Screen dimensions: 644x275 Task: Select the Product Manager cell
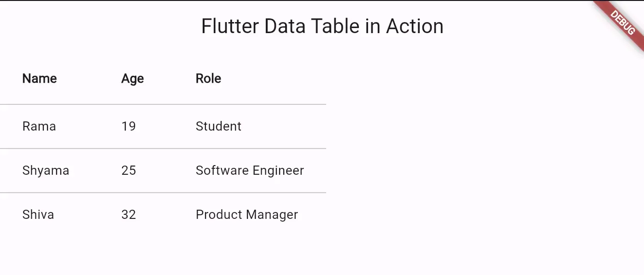pyautogui.click(x=247, y=215)
